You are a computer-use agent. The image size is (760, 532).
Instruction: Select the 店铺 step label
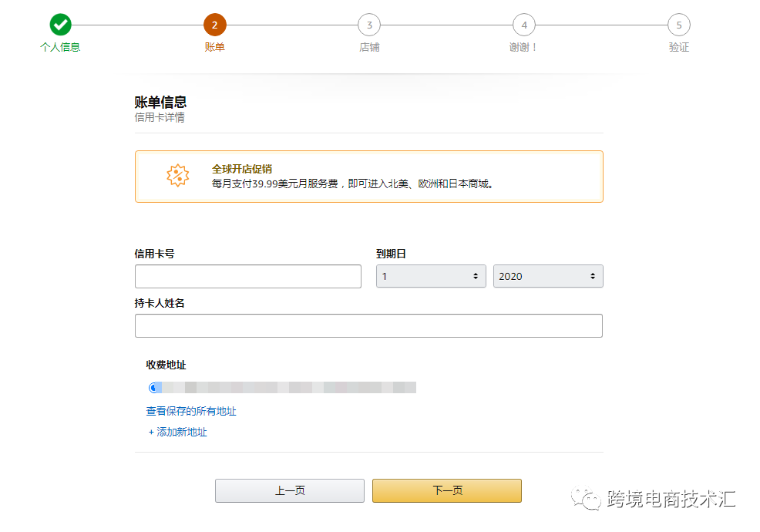tap(369, 47)
